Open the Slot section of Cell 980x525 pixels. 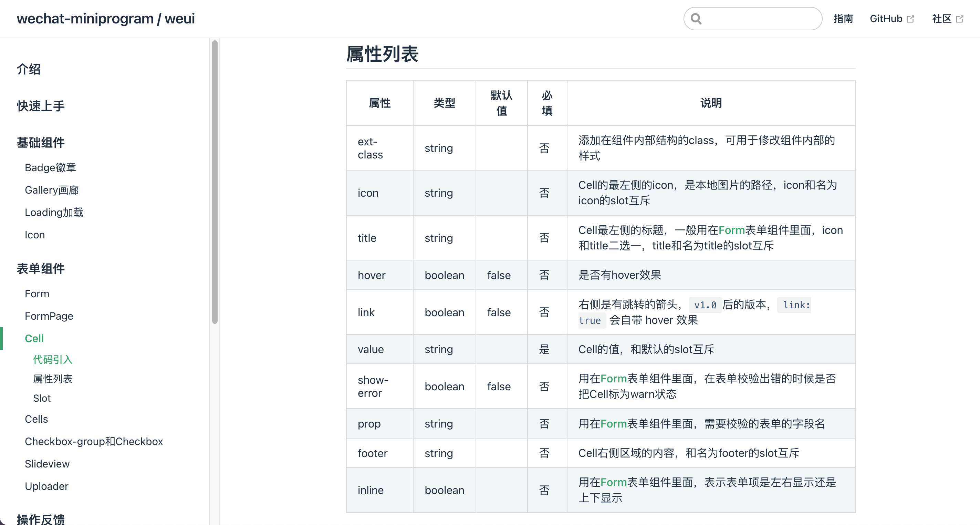tap(42, 398)
